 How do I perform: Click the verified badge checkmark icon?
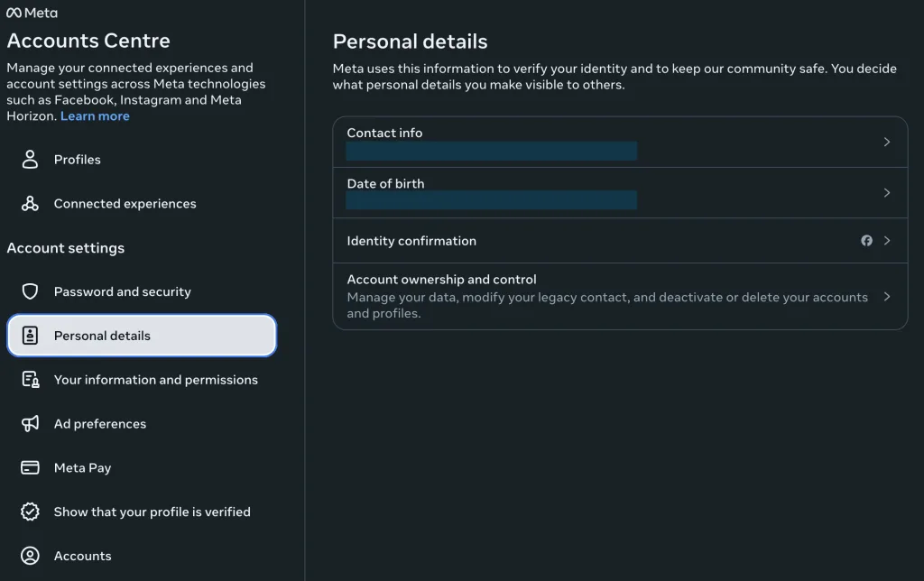(x=31, y=512)
